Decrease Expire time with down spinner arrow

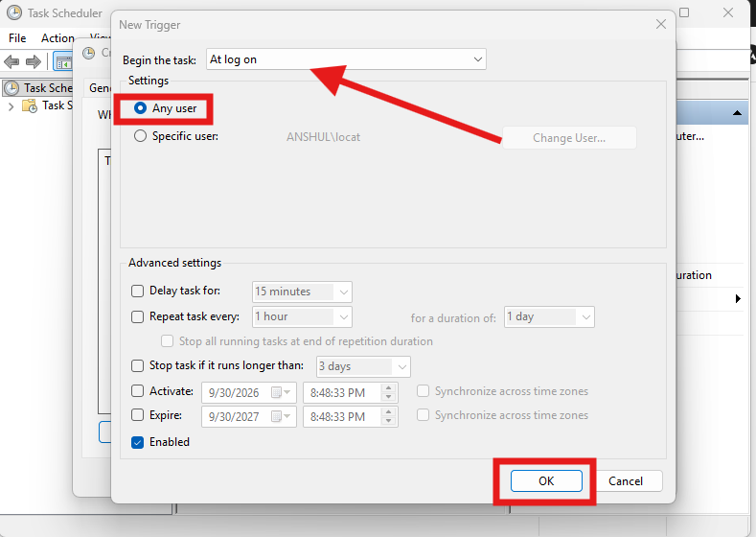(389, 421)
